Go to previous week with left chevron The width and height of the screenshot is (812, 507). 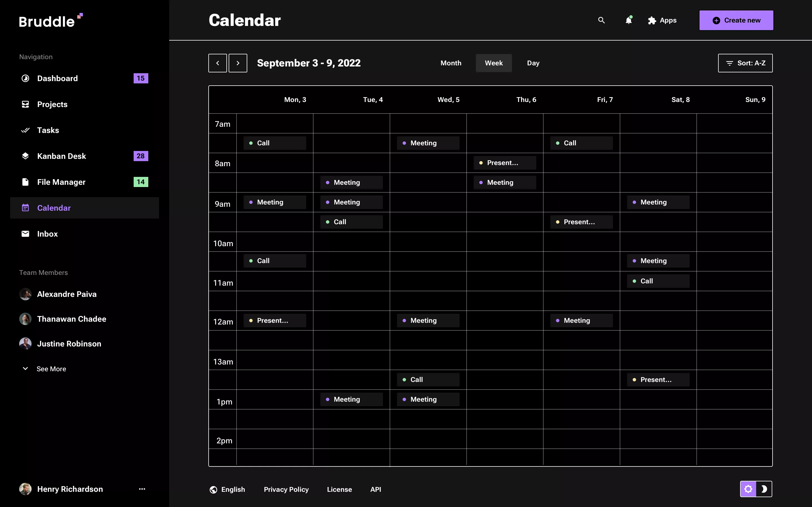point(217,63)
